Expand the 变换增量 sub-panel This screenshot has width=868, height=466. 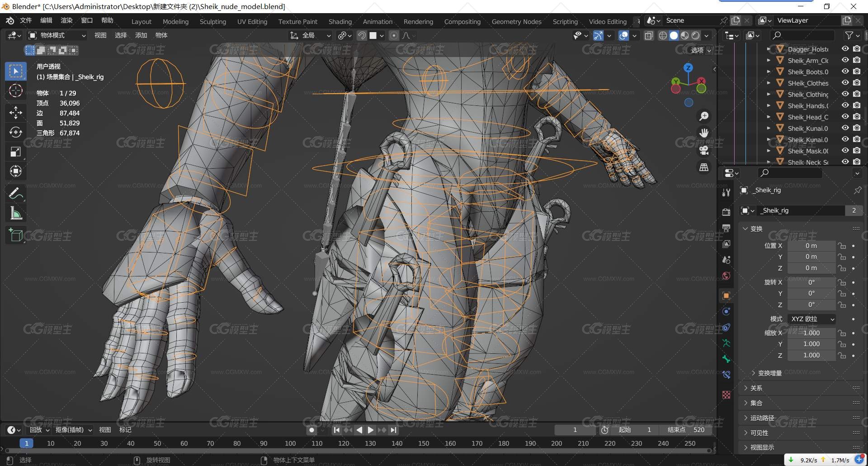click(x=753, y=373)
